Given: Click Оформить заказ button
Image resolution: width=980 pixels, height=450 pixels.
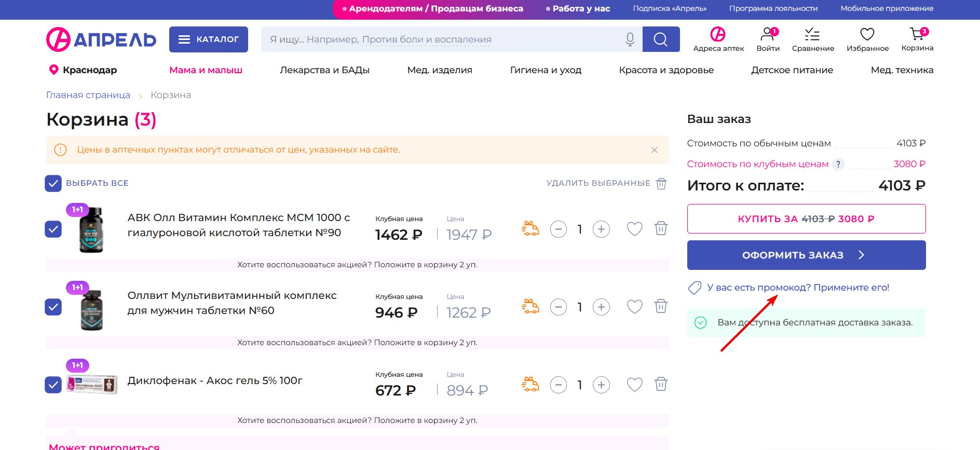Looking at the screenshot, I should (x=806, y=255).
